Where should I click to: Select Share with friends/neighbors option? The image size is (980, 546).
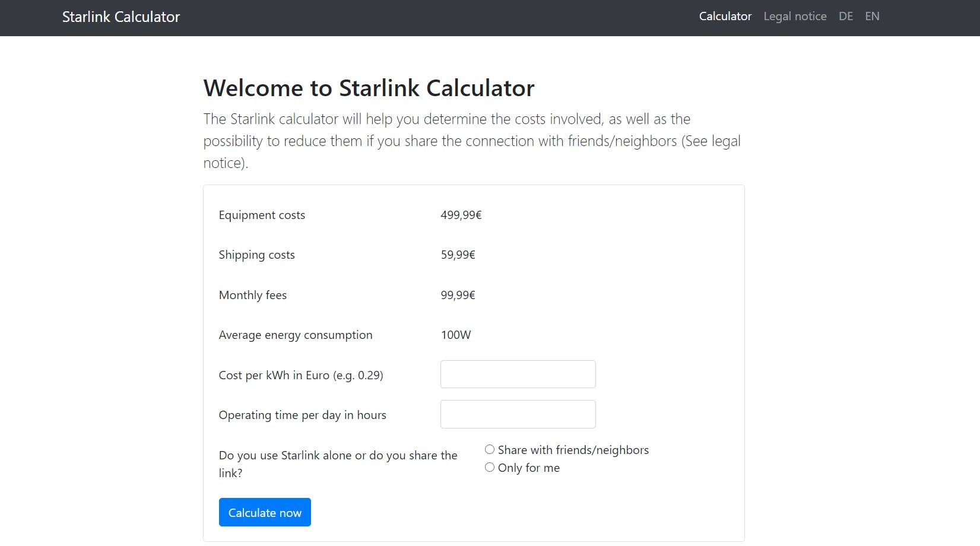point(490,449)
